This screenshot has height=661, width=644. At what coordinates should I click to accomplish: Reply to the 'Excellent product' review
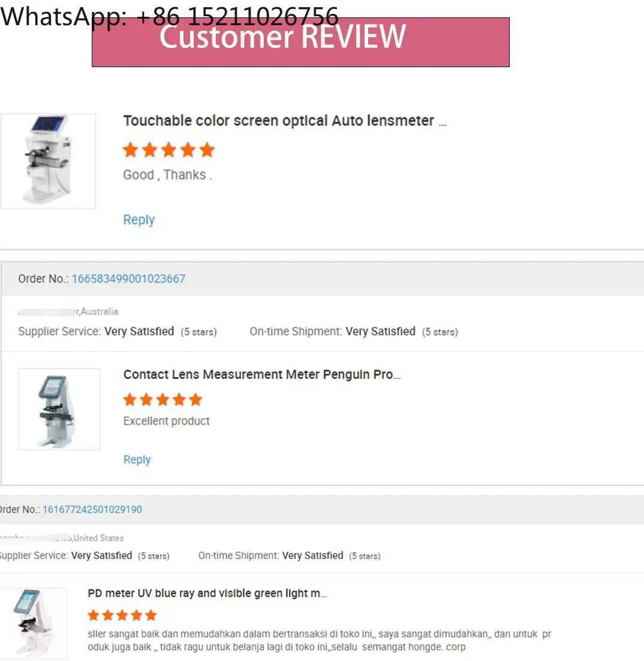coord(137,459)
